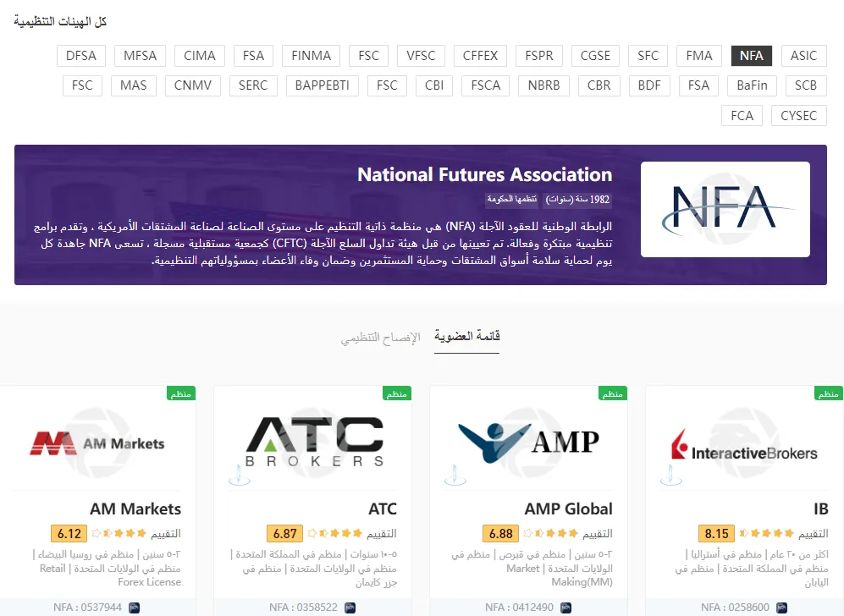Pick the FSCA regulator tag

coord(486,85)
